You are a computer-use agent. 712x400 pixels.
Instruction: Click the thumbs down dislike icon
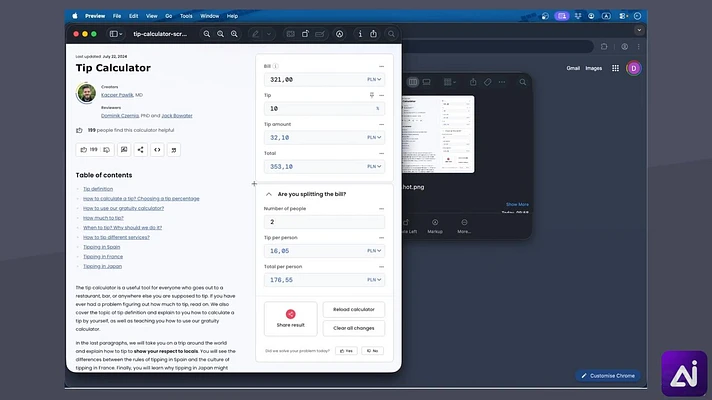point(107,150)
